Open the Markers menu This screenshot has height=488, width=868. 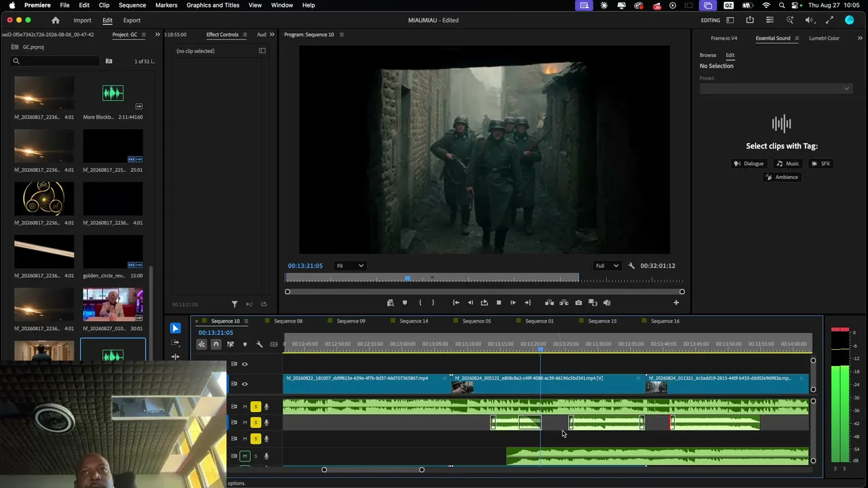pyautogui.click(x=166, y=5)
